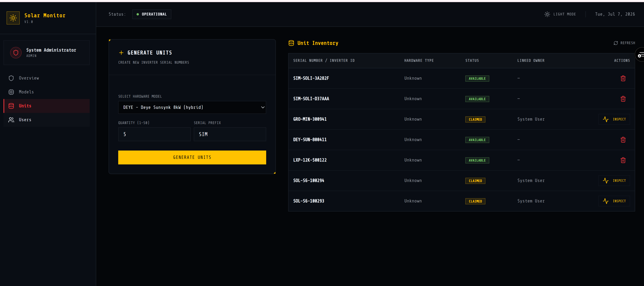Open the Units page
644x286 pixels.
(x=47, y=106)
